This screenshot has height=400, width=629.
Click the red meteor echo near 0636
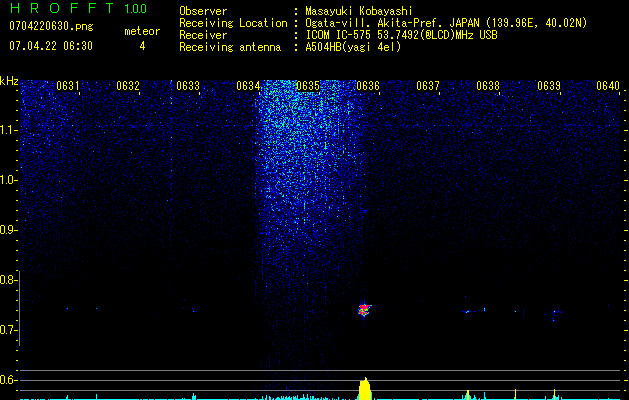click(x=364, y=310)
